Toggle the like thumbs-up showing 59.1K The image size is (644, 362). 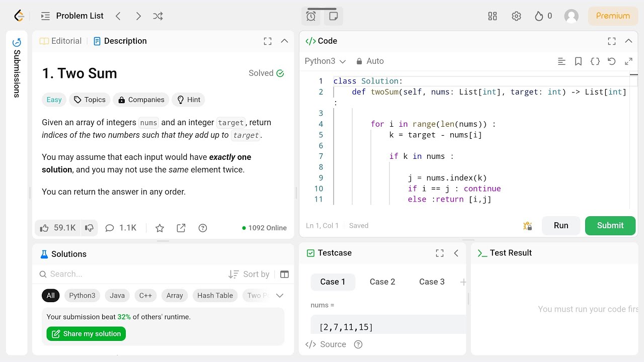[57, 228]
